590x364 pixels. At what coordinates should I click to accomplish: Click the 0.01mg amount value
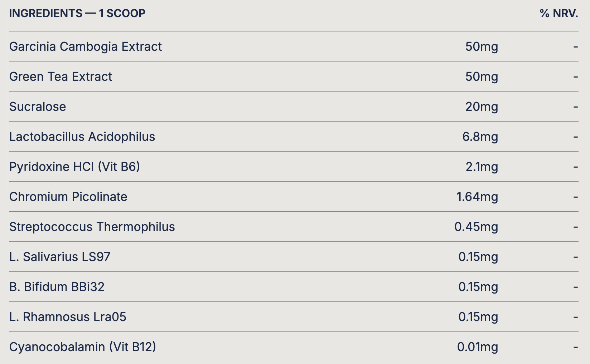(478, 347)
